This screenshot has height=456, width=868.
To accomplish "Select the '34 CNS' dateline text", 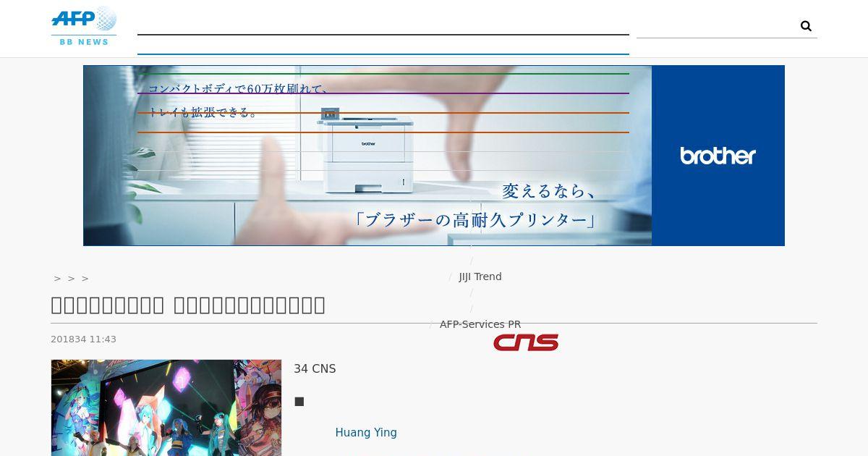I will click(x=315, y=369).
